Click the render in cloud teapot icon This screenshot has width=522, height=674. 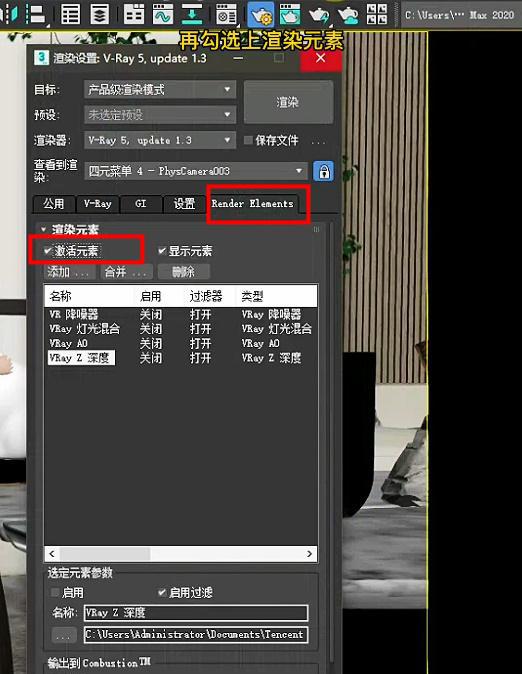point(348,14)
